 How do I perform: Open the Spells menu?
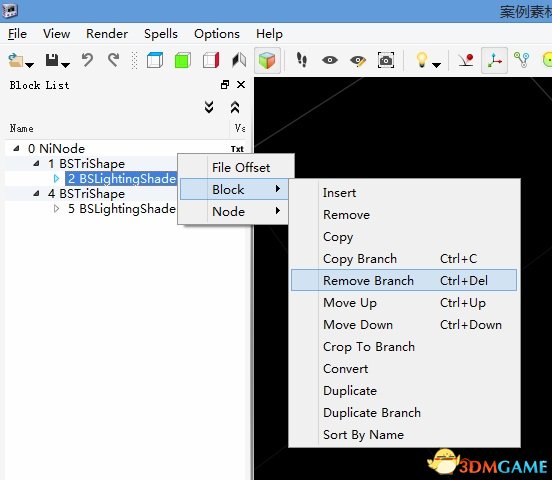[161, 34]
